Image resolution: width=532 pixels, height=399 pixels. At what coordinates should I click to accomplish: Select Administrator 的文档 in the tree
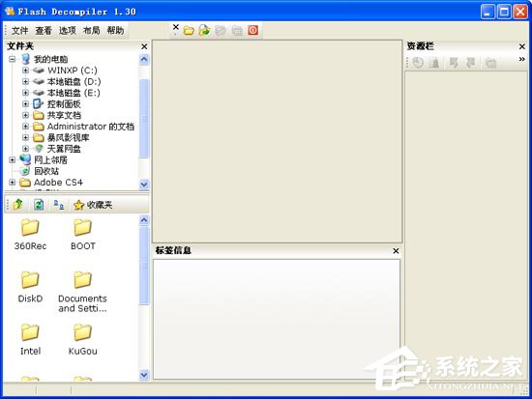point(91,127)
